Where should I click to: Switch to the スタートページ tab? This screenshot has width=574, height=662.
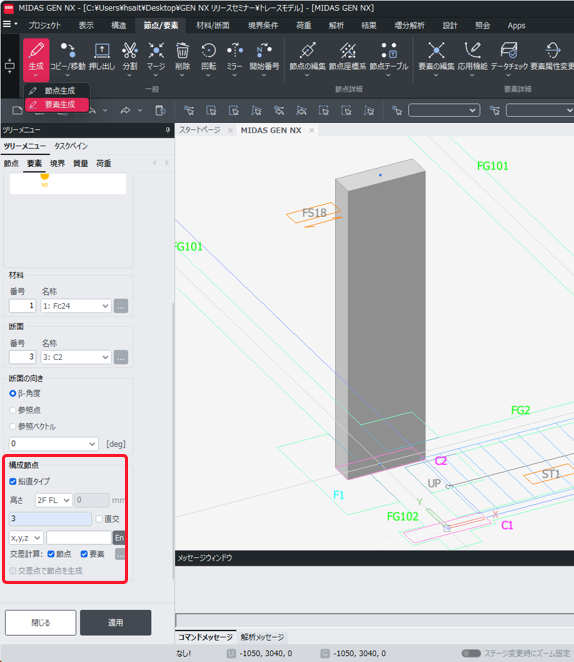point(200,130)
